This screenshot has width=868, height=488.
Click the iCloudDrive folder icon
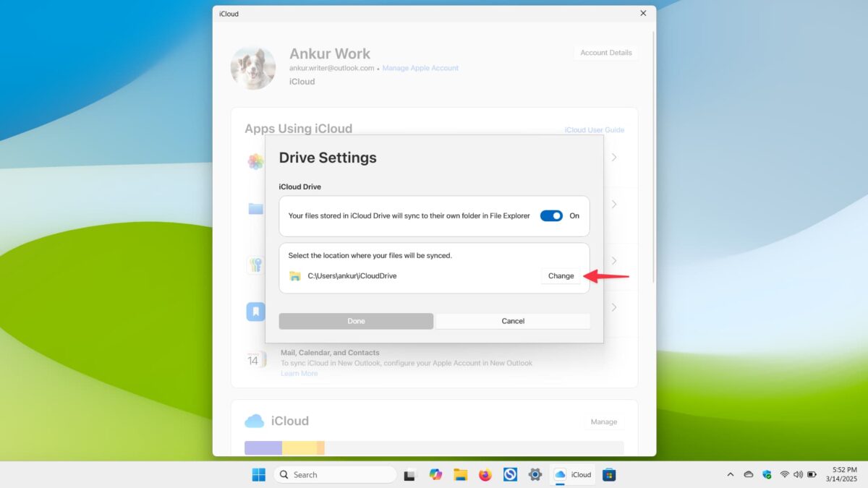(294, 276)
